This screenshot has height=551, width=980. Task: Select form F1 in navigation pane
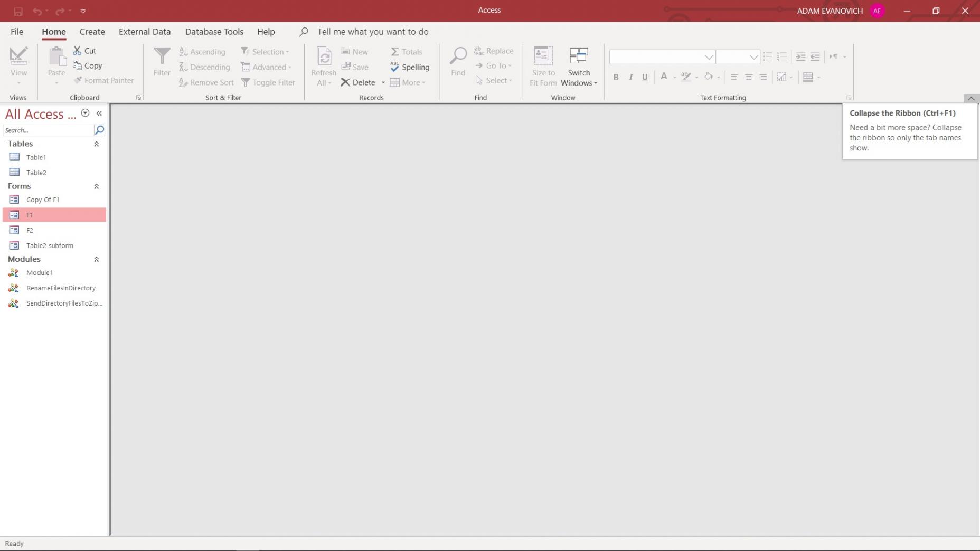pyautogui.click(x=54, y=215)
